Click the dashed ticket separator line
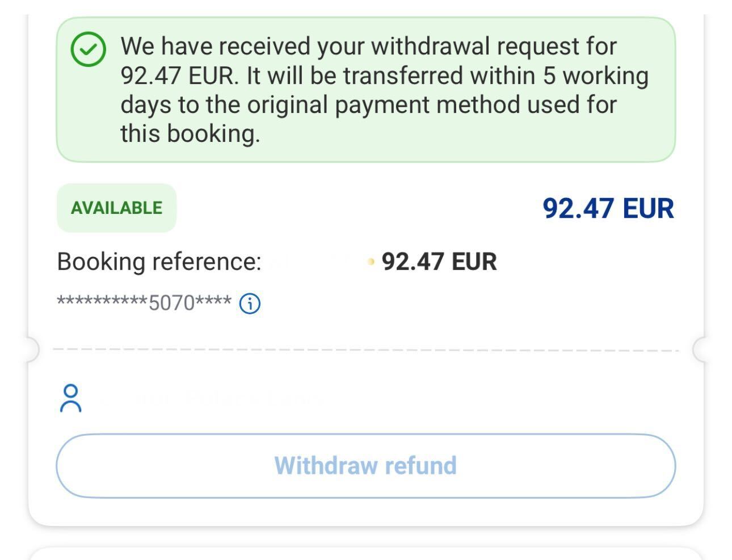Image resolution: width=732 pixels, height=560 pixels. coord(365,350)
